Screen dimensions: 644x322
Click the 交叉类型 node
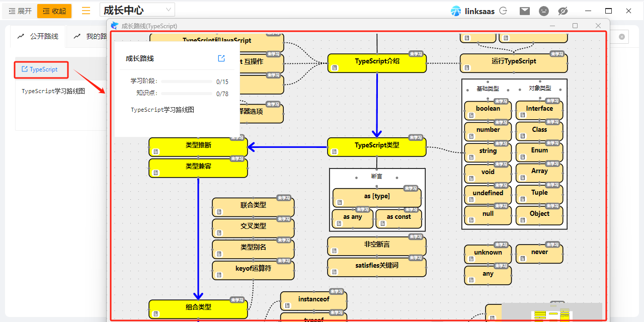(x=253, y=228)
